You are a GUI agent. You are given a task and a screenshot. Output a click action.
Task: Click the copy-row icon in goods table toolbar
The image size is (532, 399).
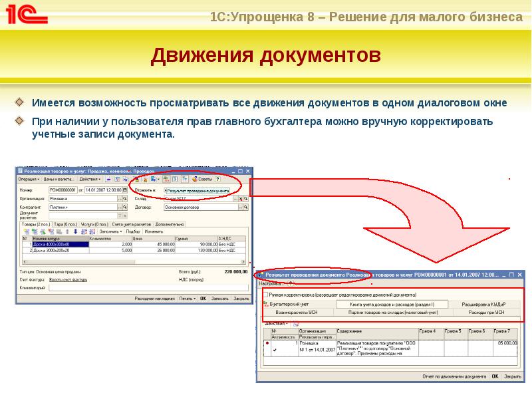pos(35,231)
